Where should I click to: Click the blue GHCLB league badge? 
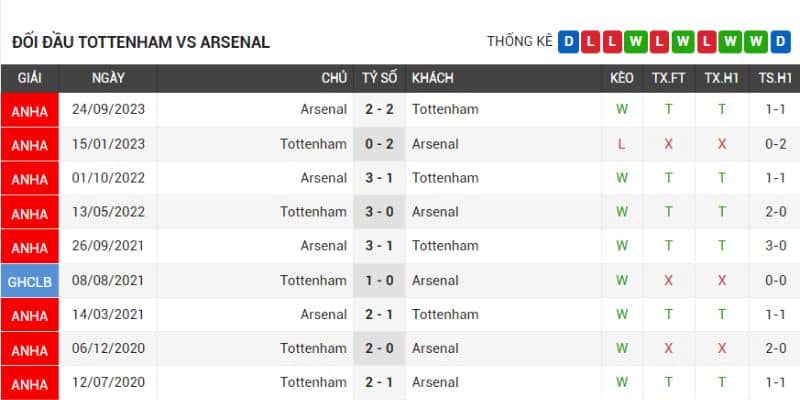(30, 281)
